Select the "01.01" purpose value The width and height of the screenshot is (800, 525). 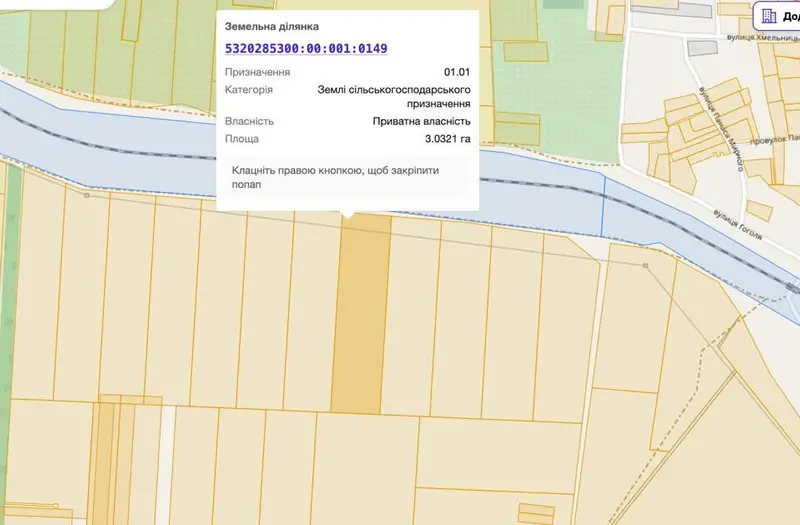coord(457,72)
